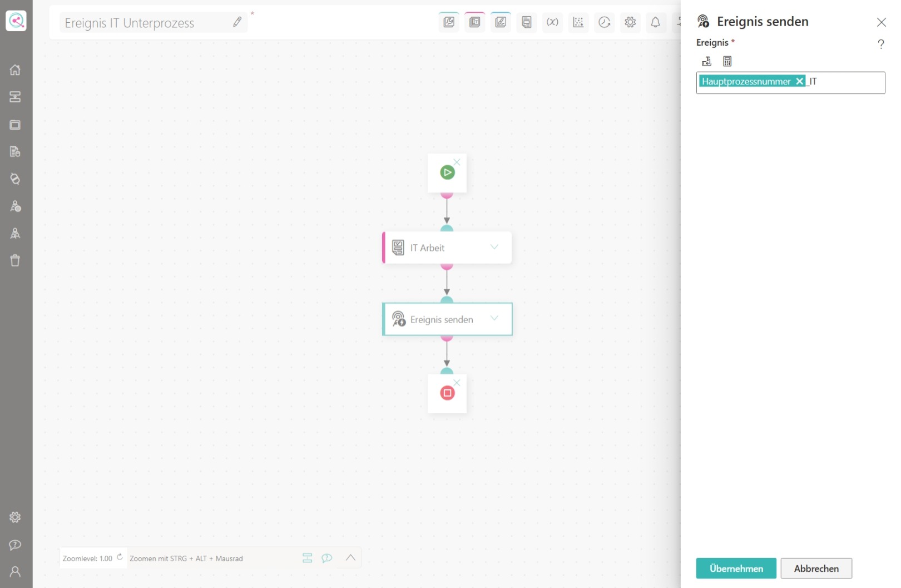
Task: Close the Ereignis senden panel
Action: click(882, 22)
